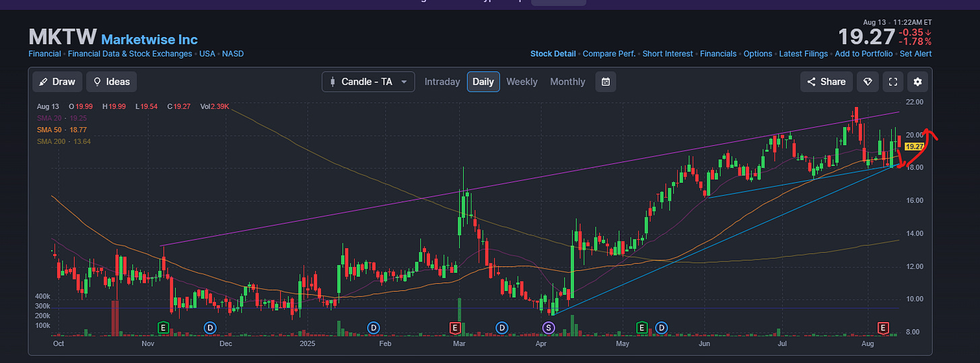This screenshot has height=363, width=980.
Task: Select the Draw tool button
Action: pyautogui.click(x=57, y=82)
